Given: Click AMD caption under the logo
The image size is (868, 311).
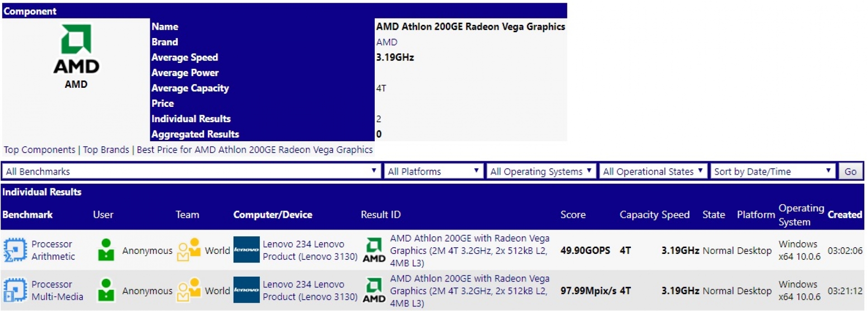Looking at the screenshot, I should tap(76, 84).
